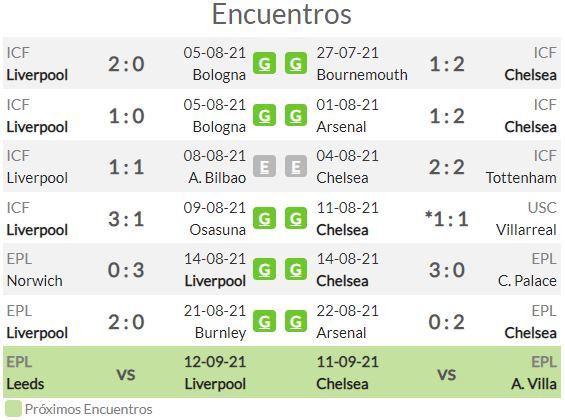Click Chelsea's G badge for Villarreal match

[x=296, y=218]
